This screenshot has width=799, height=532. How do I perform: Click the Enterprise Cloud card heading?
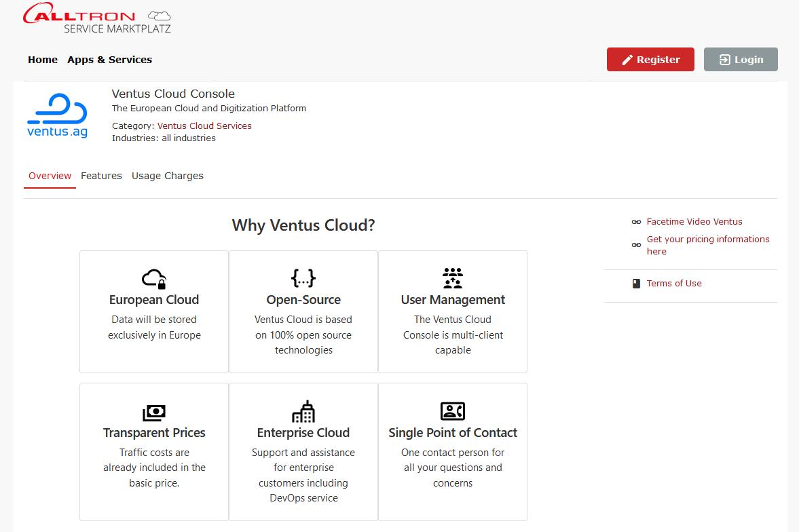303,433
